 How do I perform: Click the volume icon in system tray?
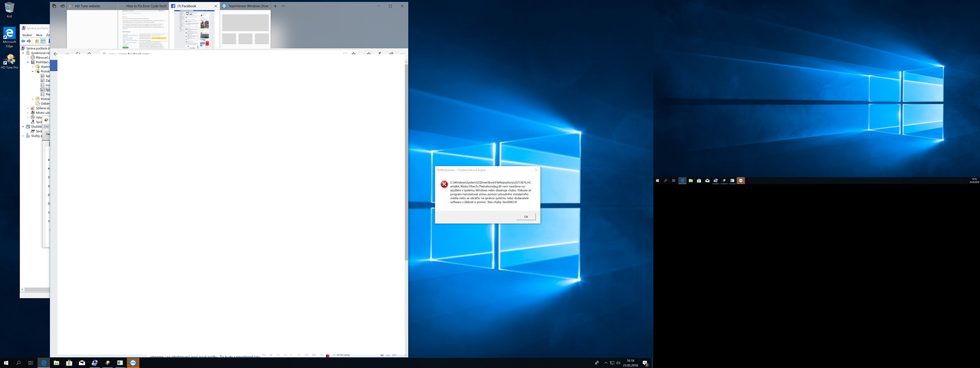618,363
